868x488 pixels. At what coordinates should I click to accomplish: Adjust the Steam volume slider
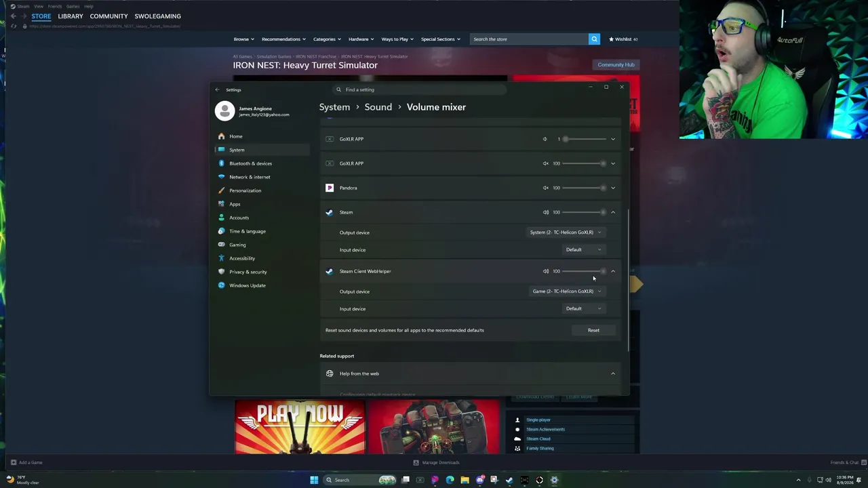pyautogui.click(x=584, y=212)
